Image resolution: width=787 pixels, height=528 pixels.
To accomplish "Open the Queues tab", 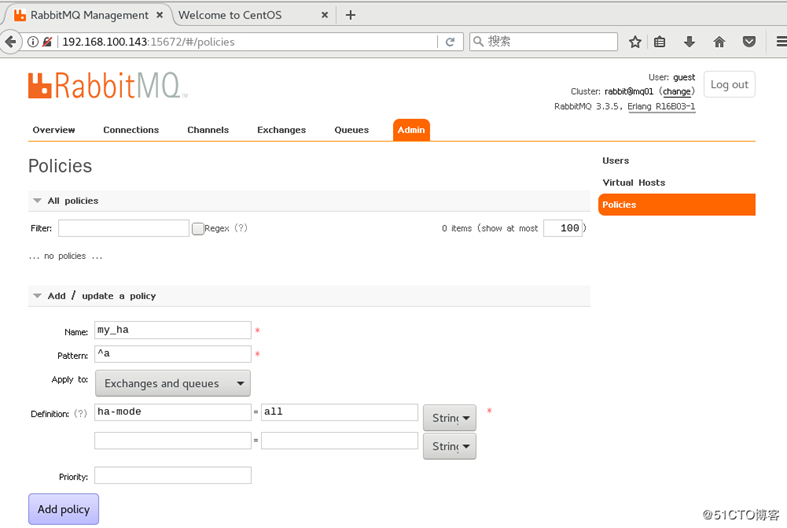I will point(351,130).
